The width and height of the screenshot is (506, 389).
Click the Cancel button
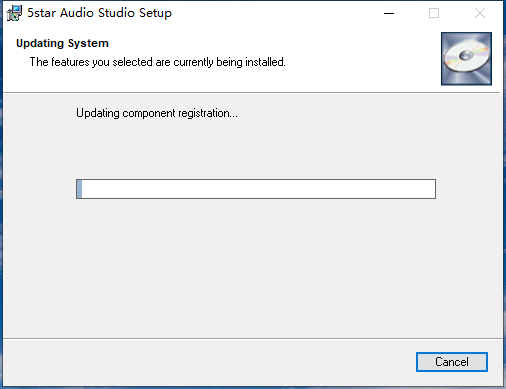(452, 362)
